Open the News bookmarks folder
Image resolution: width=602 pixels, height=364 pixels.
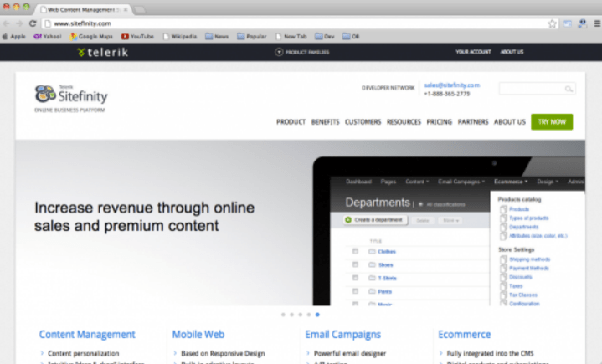click(217, 37)
